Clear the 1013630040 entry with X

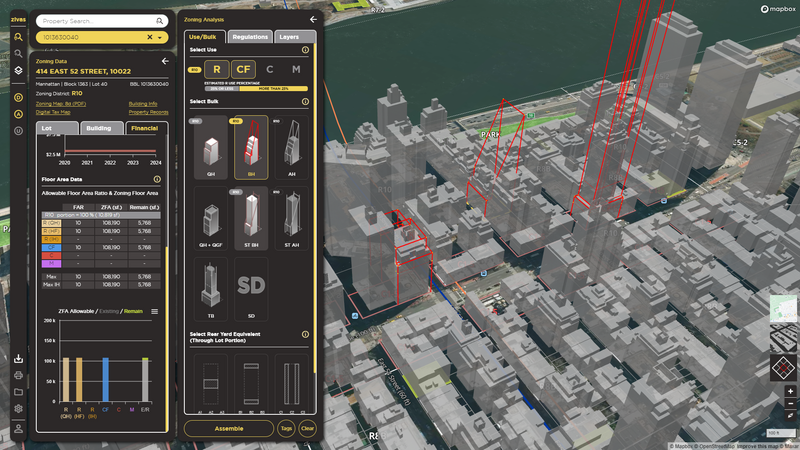(x=149, y=37)
